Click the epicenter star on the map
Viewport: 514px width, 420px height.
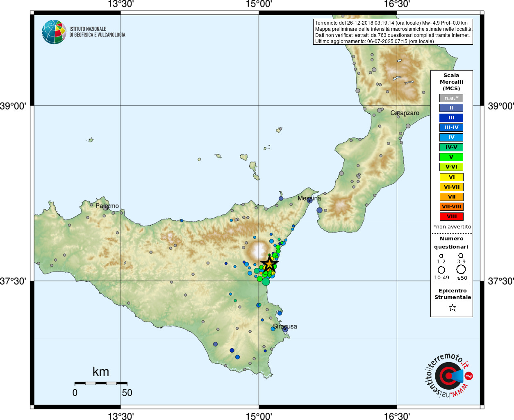pos(269,264)
